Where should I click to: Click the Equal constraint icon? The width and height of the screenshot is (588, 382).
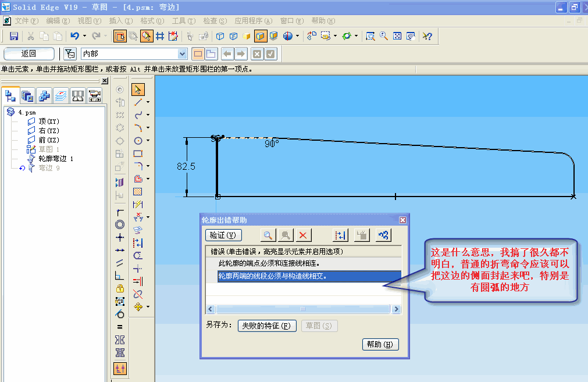pyautogui.click(x=120, y=327)
